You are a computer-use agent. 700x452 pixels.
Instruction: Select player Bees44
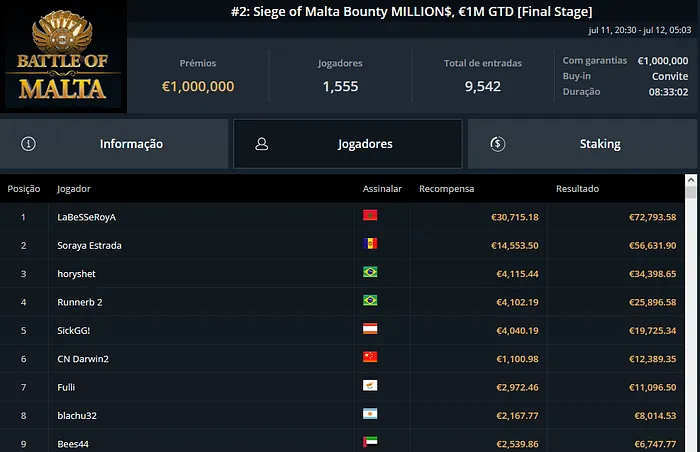pyautogui.click(x=73, y=444)
